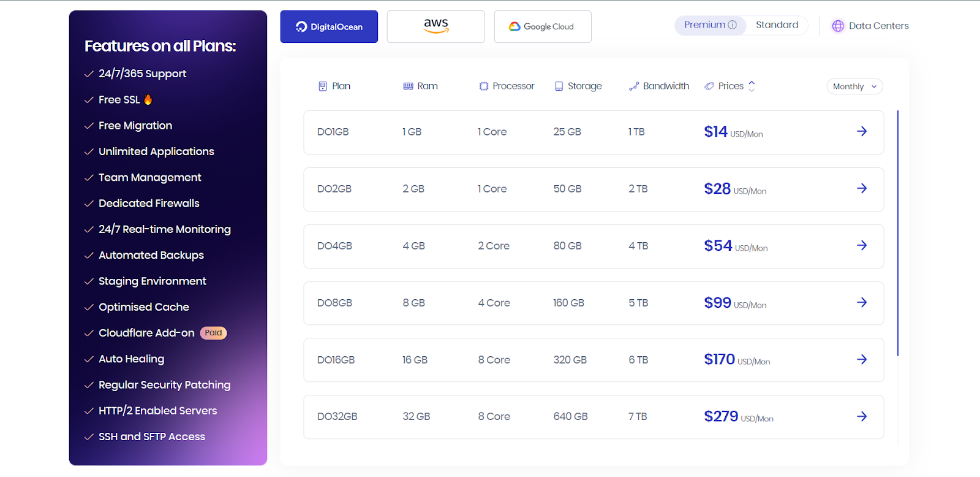This screenshot has height=477, width=980.
Task: Click the Bandwidth column icon
Action: coord(634,86)
